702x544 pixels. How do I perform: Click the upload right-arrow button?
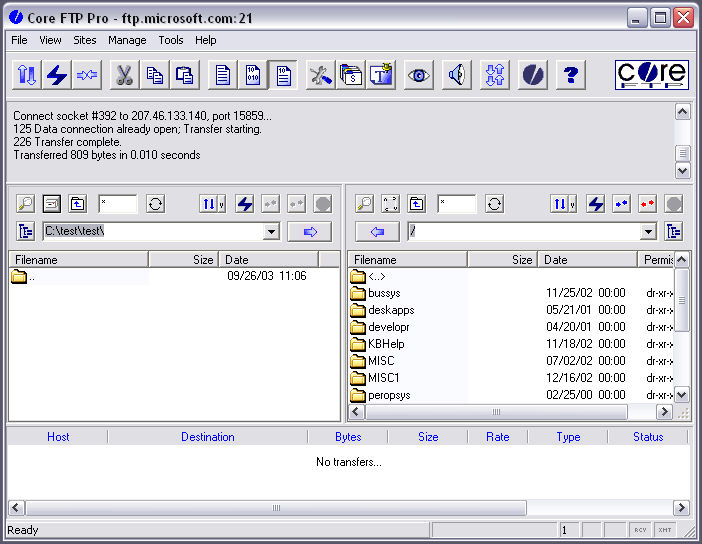point(309,232)
